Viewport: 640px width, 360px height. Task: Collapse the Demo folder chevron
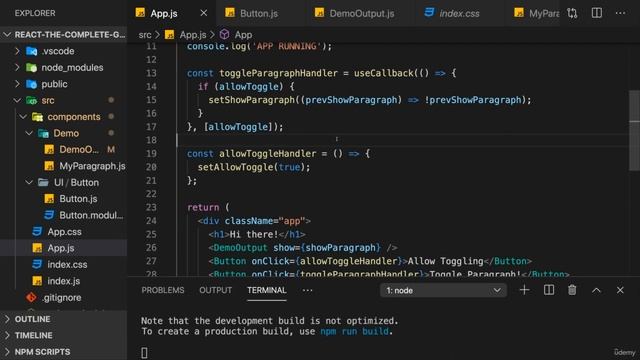point(29,133)
